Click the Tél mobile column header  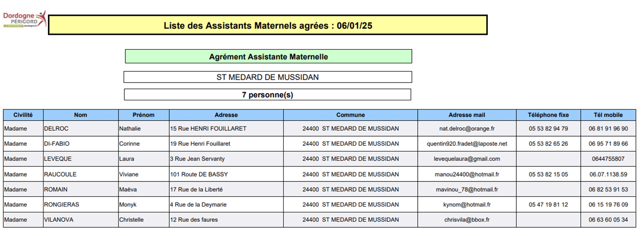[x=608, y=115]
